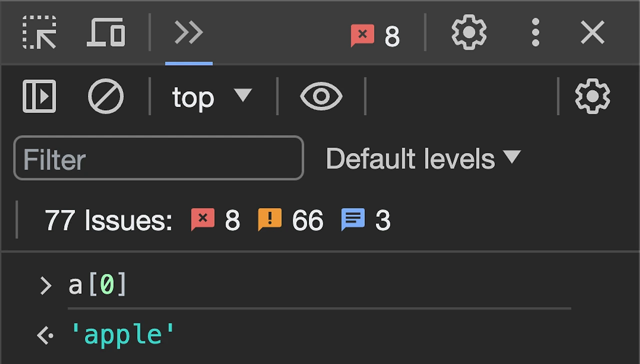The height and width of the screenshot is (364, 640).
Task: Close the DevTools panel
Action: click(593, 33)
